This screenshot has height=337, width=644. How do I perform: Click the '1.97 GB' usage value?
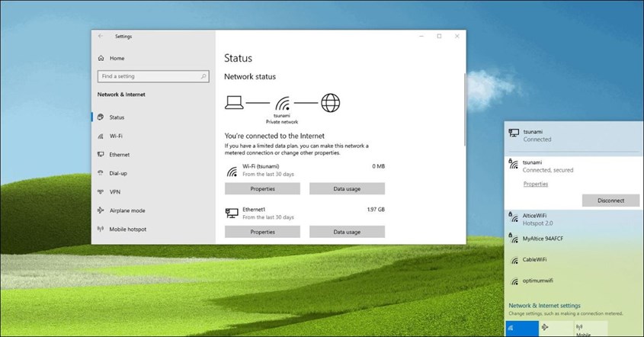click(376, 210)
